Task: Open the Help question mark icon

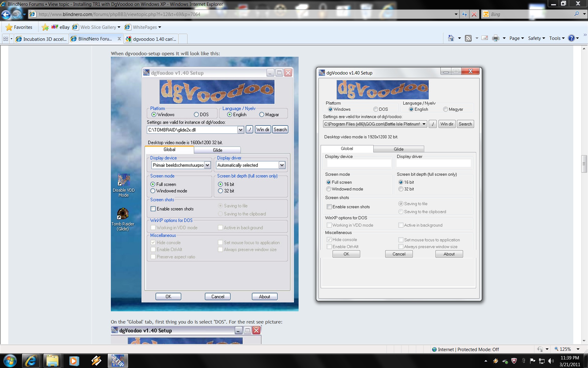Action: (x=571, y=38)
